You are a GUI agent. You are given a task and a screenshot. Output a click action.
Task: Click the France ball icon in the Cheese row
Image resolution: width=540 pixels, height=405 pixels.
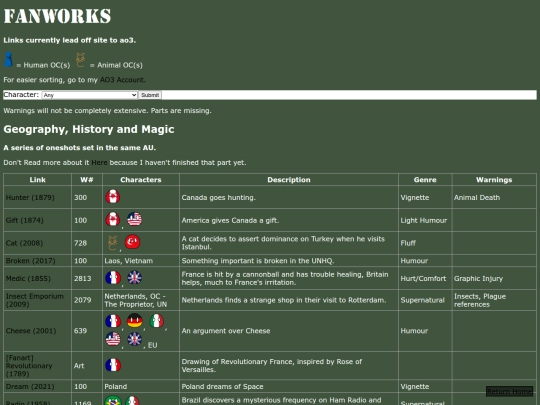[113, 321]
